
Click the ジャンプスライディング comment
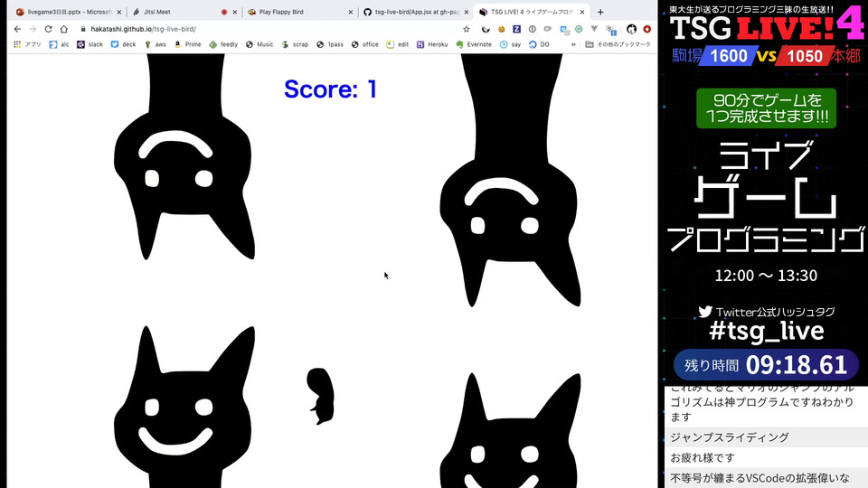pos(730,437)
